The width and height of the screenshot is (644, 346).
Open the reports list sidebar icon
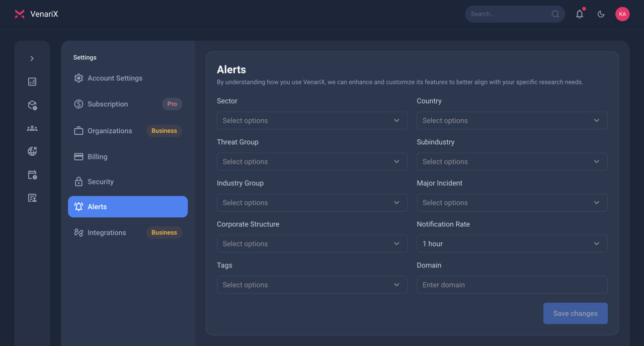coord(32,198)
